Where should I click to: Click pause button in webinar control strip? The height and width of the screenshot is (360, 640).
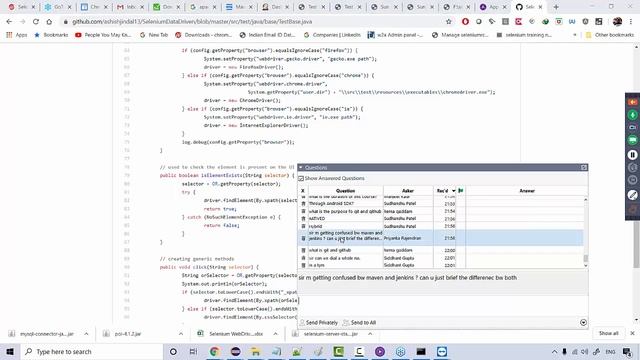pos(632,155)
